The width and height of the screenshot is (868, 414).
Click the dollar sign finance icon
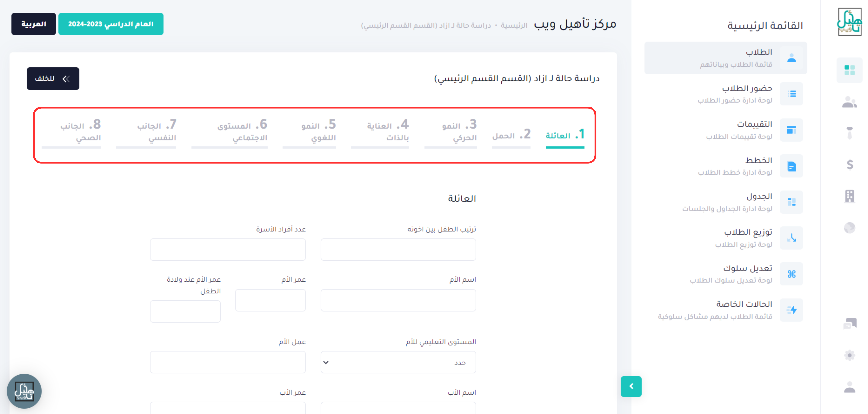coord(849,165)
